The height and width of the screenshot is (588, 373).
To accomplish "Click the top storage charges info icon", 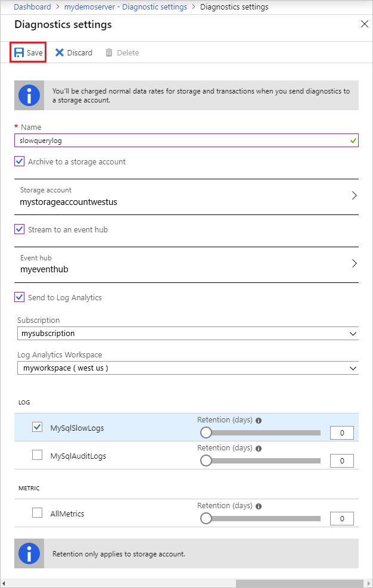I will 29,95.
